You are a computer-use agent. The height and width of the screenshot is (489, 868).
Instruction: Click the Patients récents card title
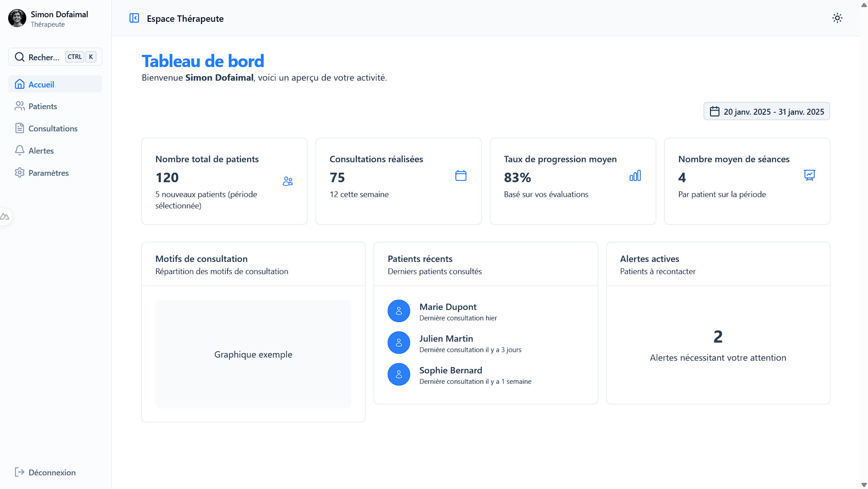pos(420,259)
